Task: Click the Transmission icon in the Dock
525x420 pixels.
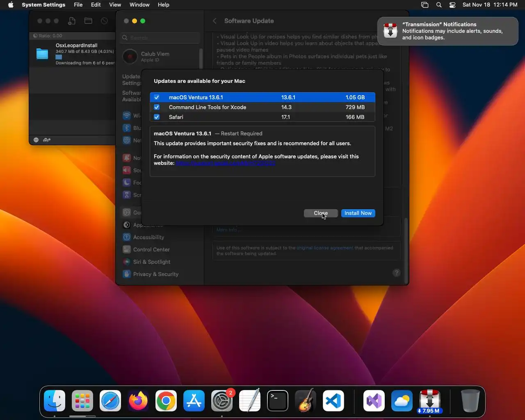Action: tap(430, 401)
